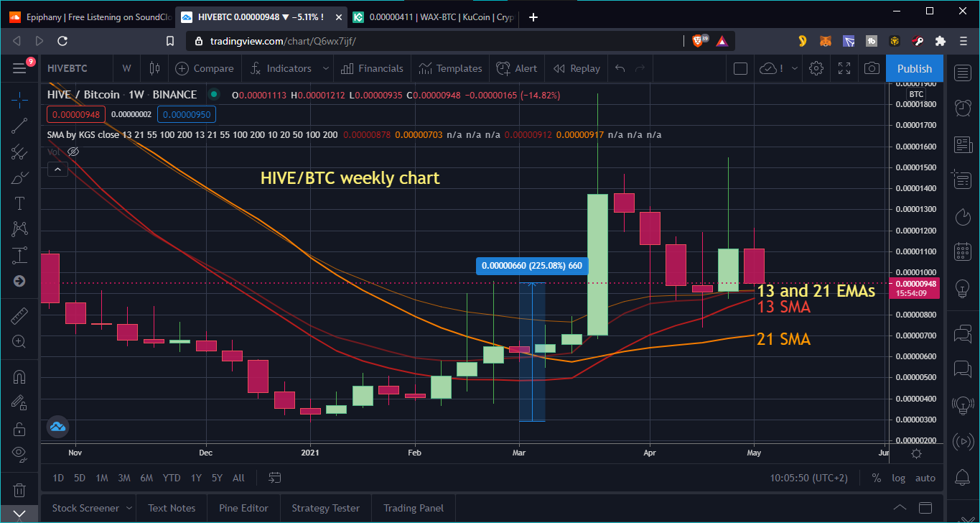The image size is (980, 523).
Task: Publish the chart idea
Action: pyautogui.click(x=915, y=68)
